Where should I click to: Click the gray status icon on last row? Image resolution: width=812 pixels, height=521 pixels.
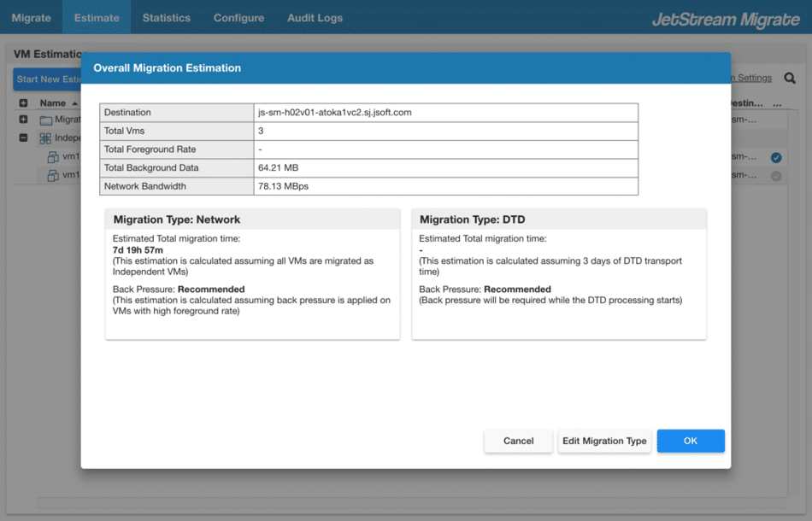click(x=776, y=176)
